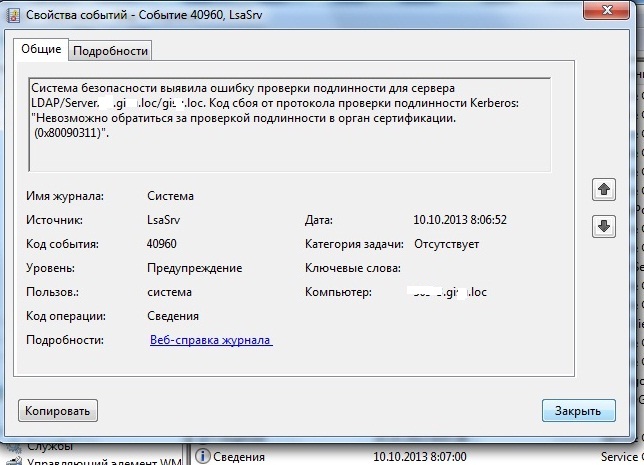Click the error code (0x80090311) text
Image resolution: width=644 pixels, height=465 pixels.
click(70, 133)
